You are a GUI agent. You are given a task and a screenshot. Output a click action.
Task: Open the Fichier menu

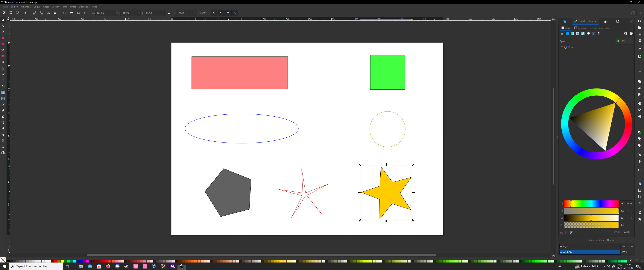(x=5, y=7)
